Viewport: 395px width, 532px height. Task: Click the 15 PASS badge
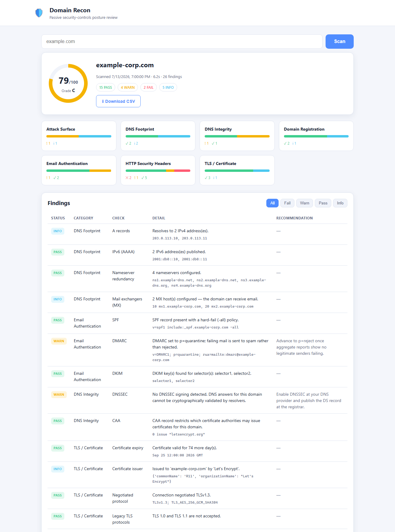pos(106,88)
